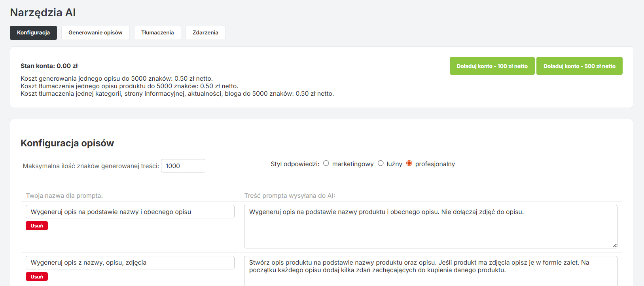
Task: Click the 'Stwórz opis produktu' prompt textarea
Action: (x=430, y=271)
